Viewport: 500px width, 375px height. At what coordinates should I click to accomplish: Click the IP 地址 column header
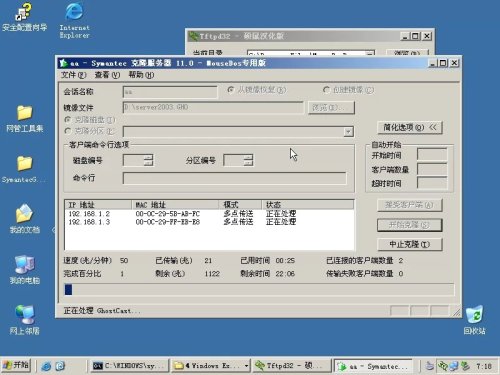coord(98,204)
